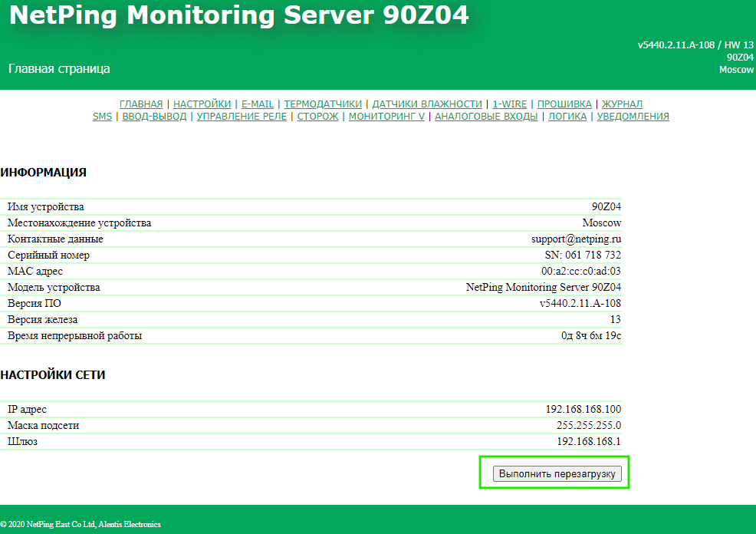Open the ГЛАВНАЯ navigation link

point(141,104)
